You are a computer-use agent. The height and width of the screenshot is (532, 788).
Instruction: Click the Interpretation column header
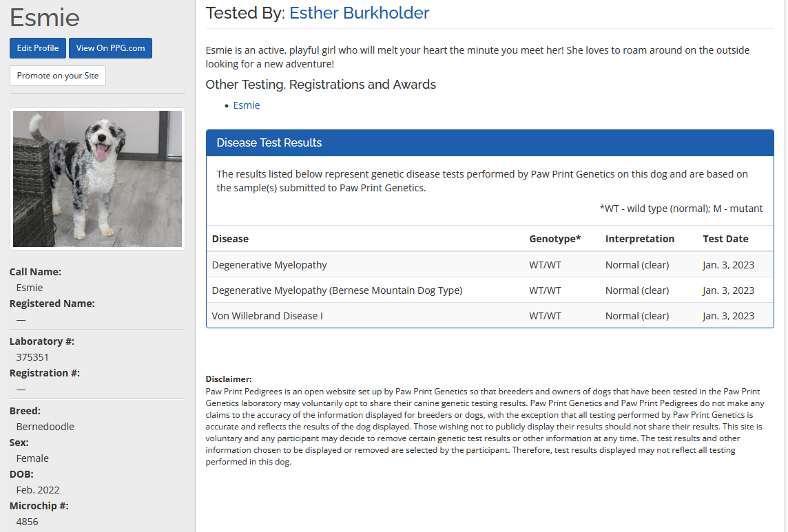point(640,239)
